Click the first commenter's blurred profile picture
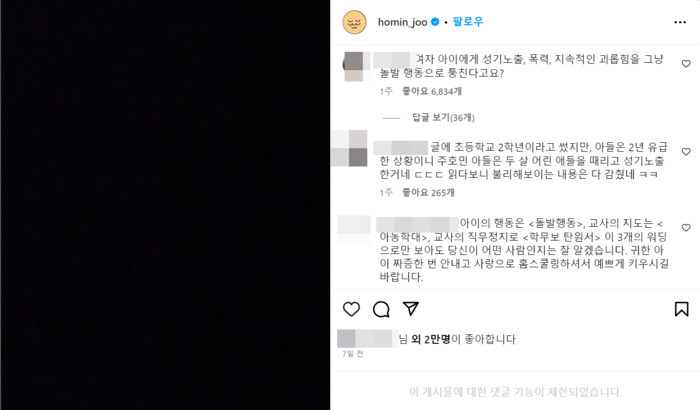The height and width of the screenshot is (410, 700). pyautogui.click(x=356, y=66)
